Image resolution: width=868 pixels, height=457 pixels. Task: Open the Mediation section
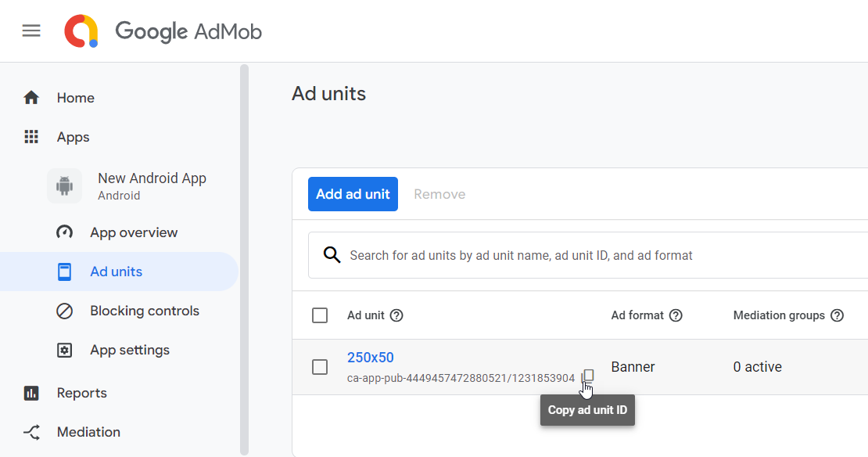pos(88,432)
